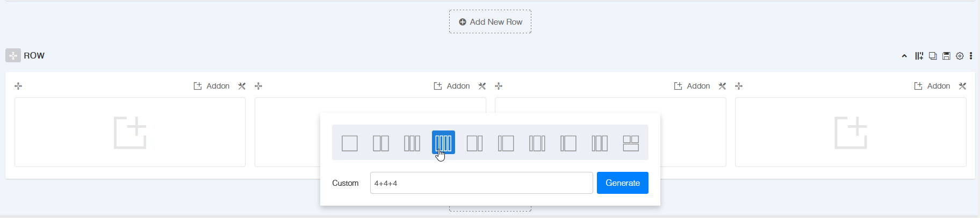Collapse the row using the chevron arrow
This screenshot has width=980, height=218.
tap(904, 56)
